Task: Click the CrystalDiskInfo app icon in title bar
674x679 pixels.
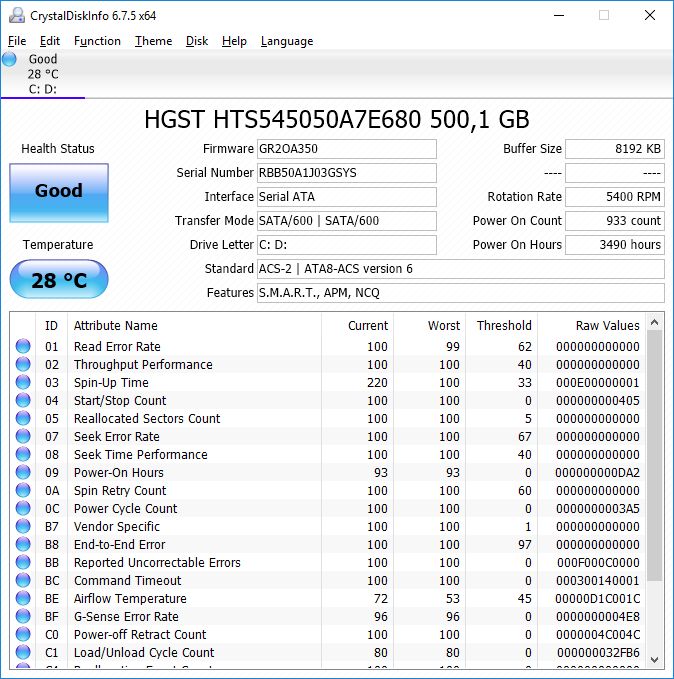Action: tap(17, 15)
